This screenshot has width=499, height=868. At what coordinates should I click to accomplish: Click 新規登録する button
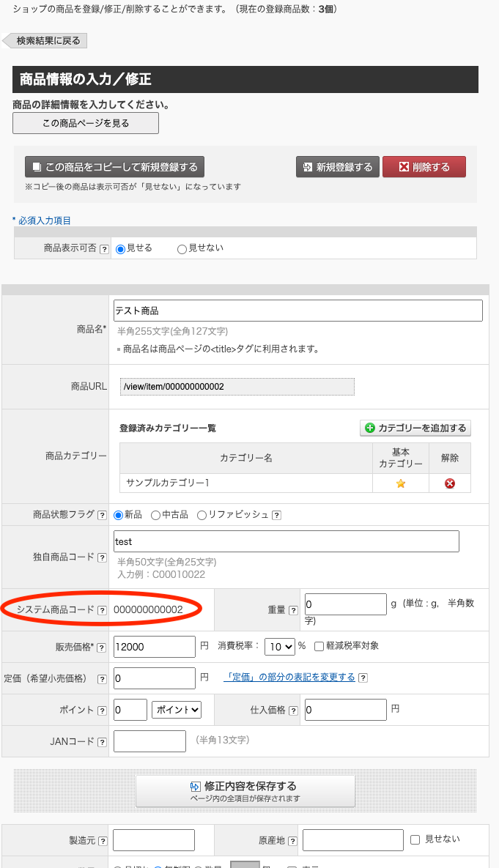coord(338,166)
